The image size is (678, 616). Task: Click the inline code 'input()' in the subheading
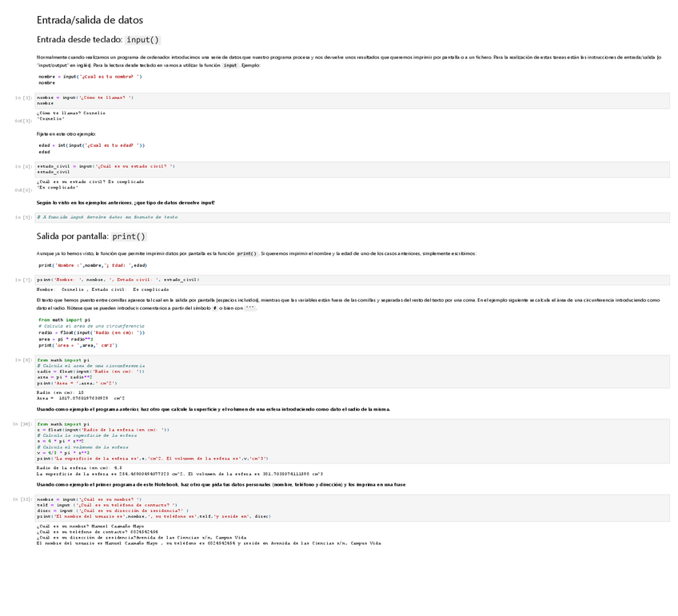pos(142,40)
